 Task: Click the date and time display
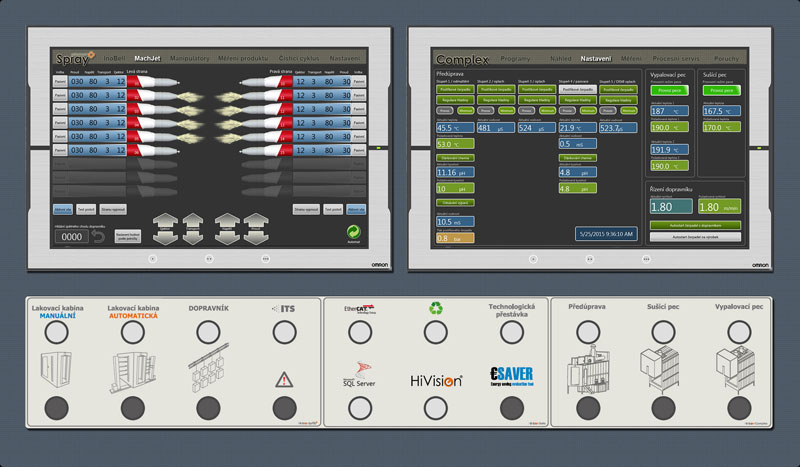click(605, 234)
